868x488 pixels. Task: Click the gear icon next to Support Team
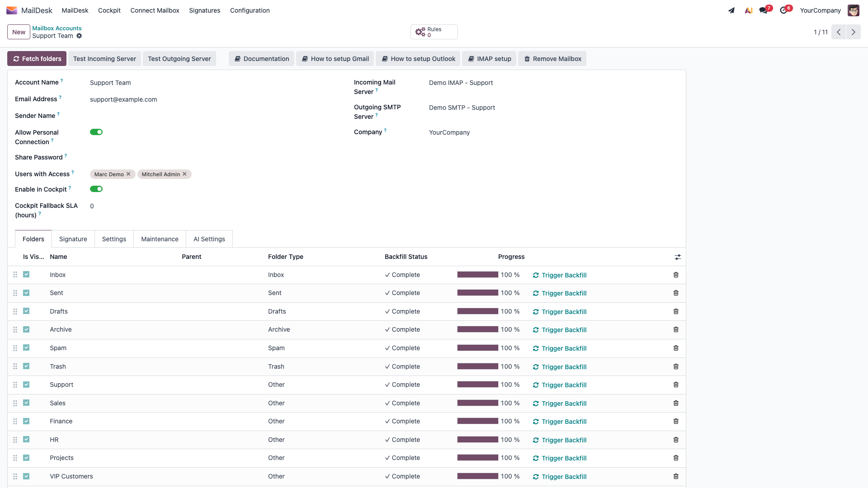click(x=79, y=36)
